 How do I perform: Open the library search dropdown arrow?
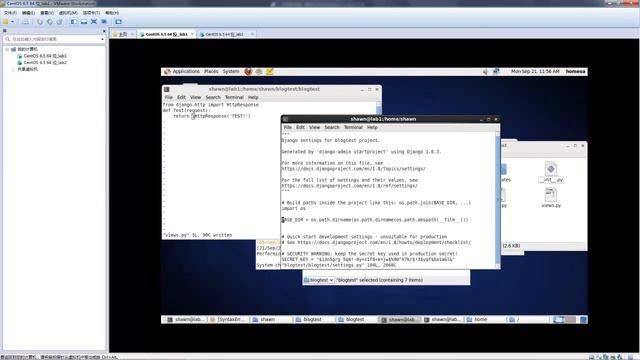pyautogui.click(x=102, y=39)
